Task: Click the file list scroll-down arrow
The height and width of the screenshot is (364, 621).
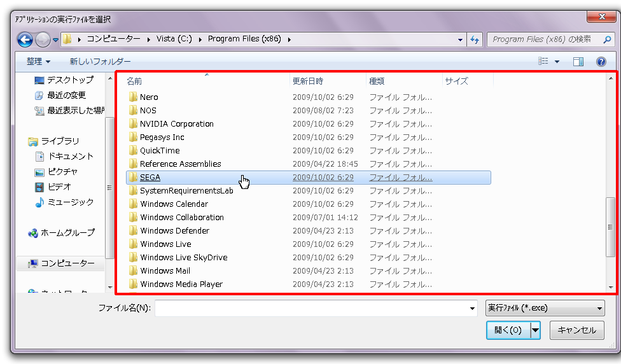Action: pyautogui.click(x=611, y=287)
